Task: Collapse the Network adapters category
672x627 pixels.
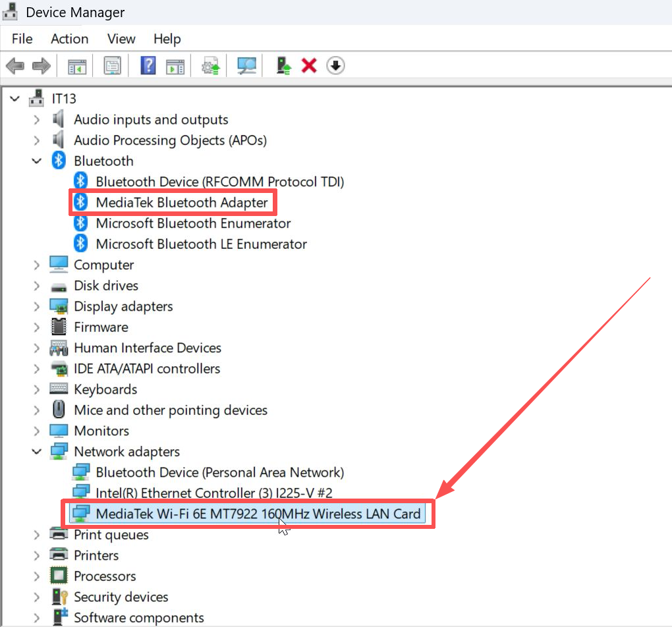Action: (37, 452)
